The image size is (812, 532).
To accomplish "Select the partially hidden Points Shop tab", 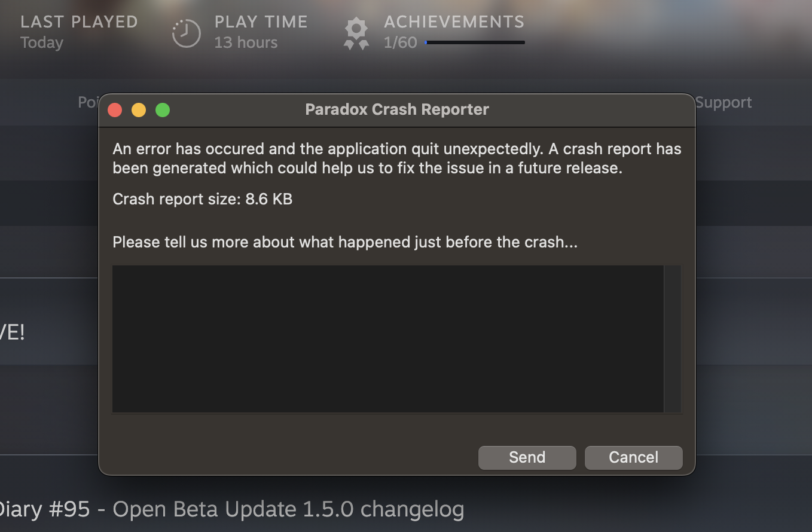I will [x=88, y=103].
